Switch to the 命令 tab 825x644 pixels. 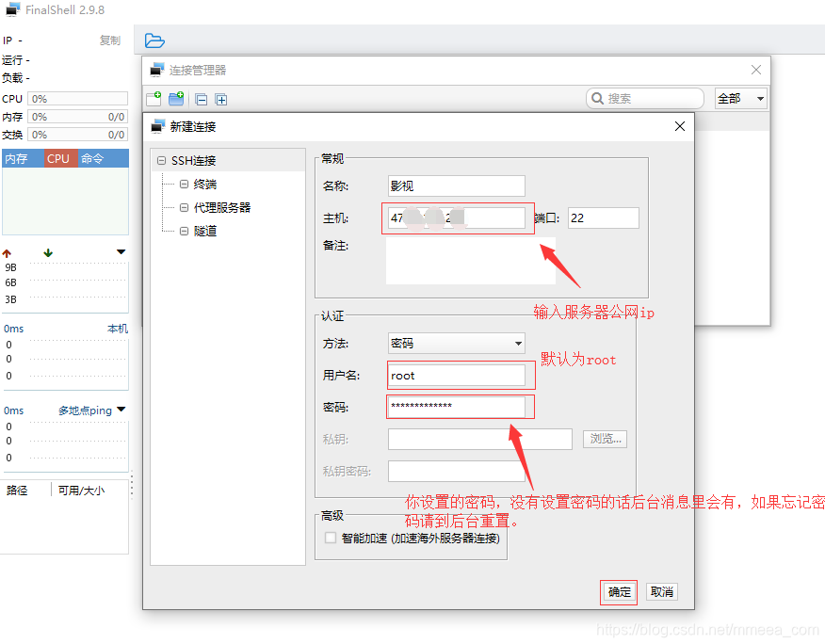[x=92, y=159]
